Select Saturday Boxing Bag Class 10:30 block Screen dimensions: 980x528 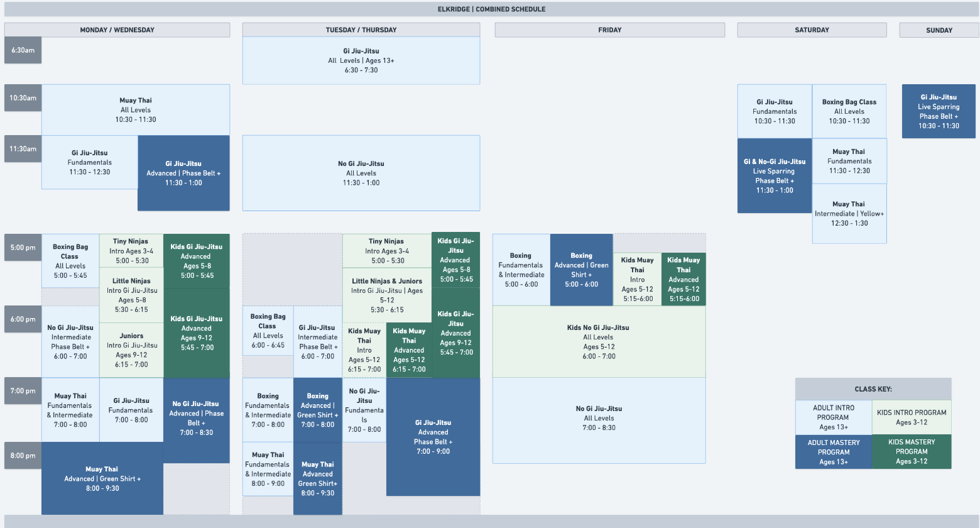849,111
